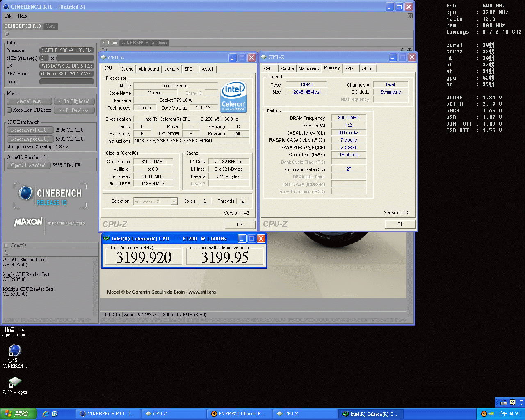Click the Start all tests button

point(29,101)
